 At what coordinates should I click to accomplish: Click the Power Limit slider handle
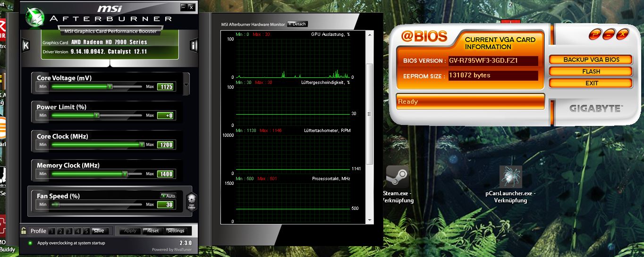pyautogui.click(x=97, y=116)
